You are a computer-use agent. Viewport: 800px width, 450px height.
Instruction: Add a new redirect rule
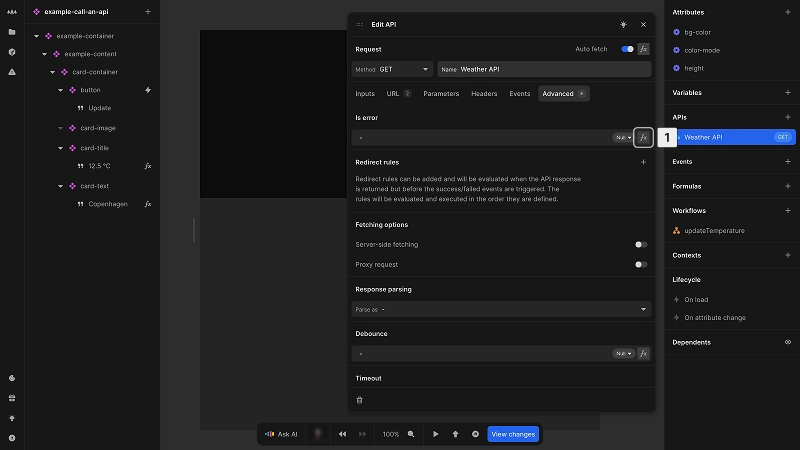pyautogui.click(x=643, y=162)
